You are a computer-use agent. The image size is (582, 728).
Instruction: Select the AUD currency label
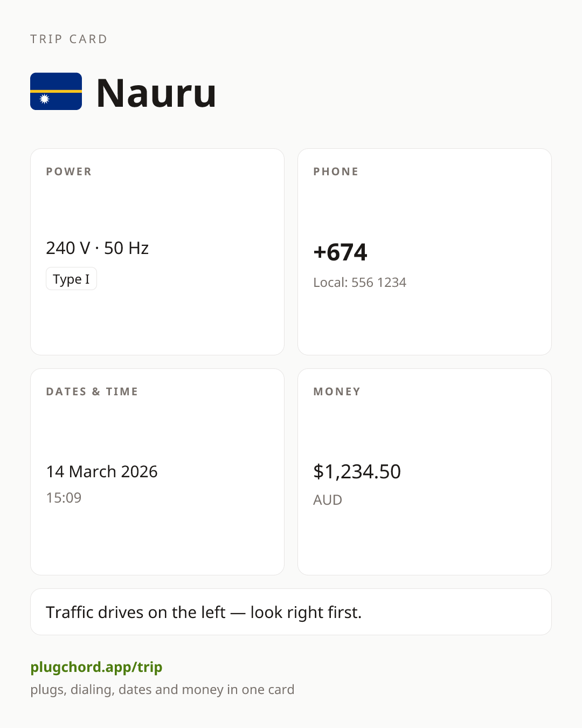click(x=328, y=500)
